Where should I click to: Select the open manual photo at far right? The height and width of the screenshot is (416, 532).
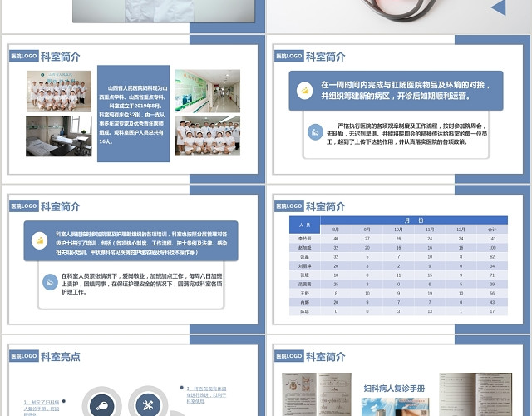(475, 394)
